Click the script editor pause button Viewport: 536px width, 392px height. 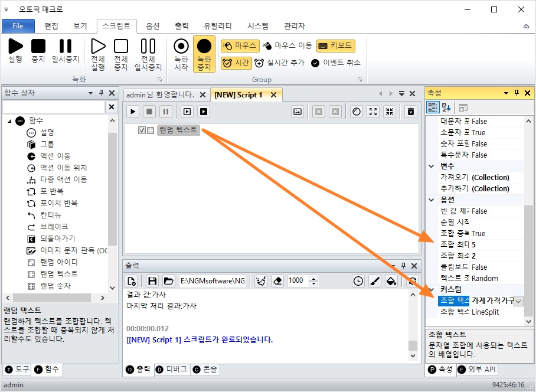pyautogui.click(x=166, y=112)
